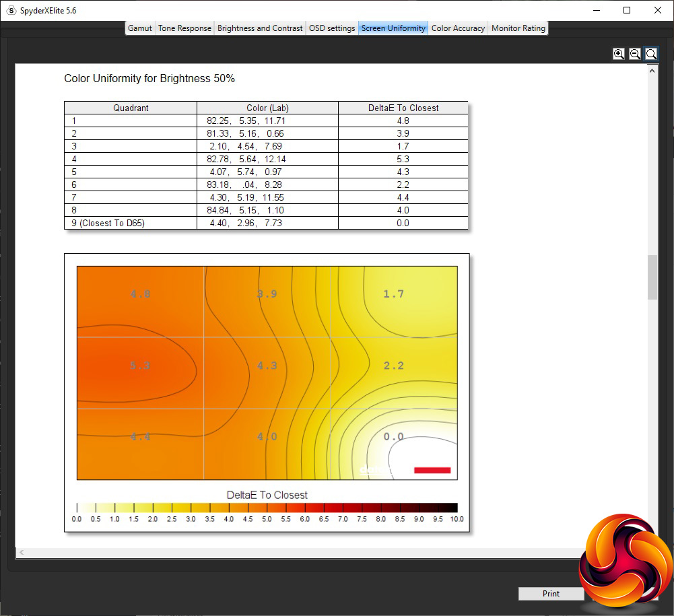Click the 5.3 label on the heat map

(x=140, y=366)
